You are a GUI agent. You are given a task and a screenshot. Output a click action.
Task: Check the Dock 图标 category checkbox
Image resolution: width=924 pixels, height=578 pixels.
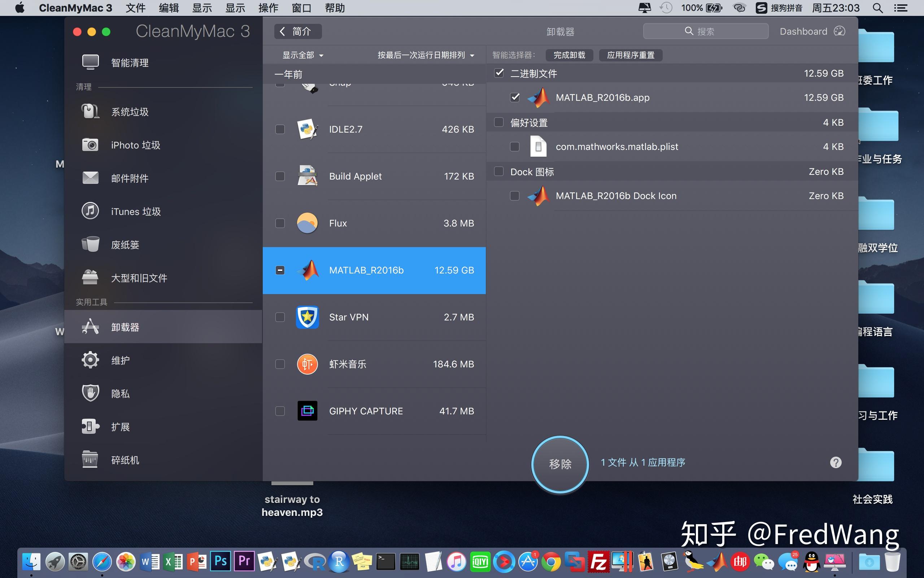[499, 171]
